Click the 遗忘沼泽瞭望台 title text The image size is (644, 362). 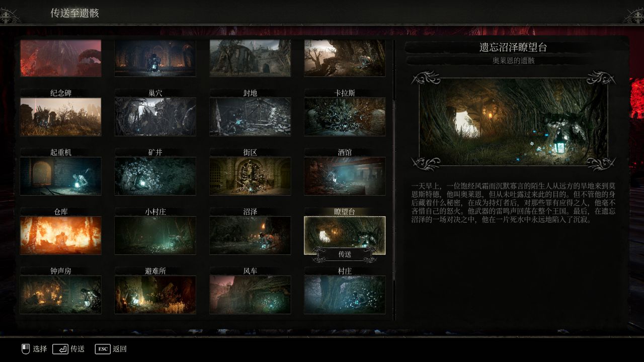(x=513, y=48)
